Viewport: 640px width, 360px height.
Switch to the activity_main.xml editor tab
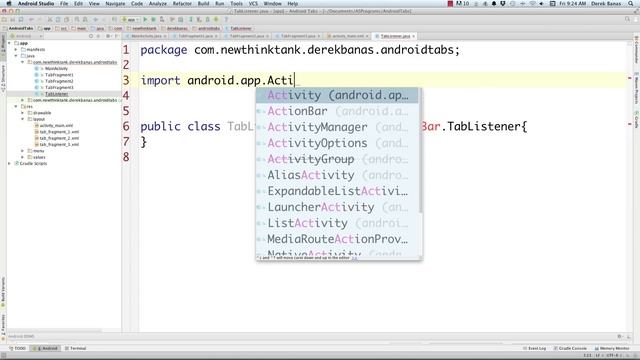point(348,36)
